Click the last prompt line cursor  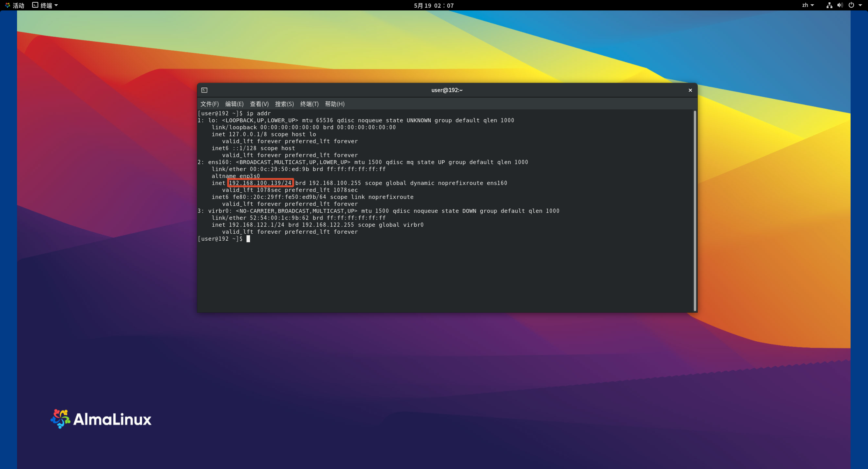[248, 239]
